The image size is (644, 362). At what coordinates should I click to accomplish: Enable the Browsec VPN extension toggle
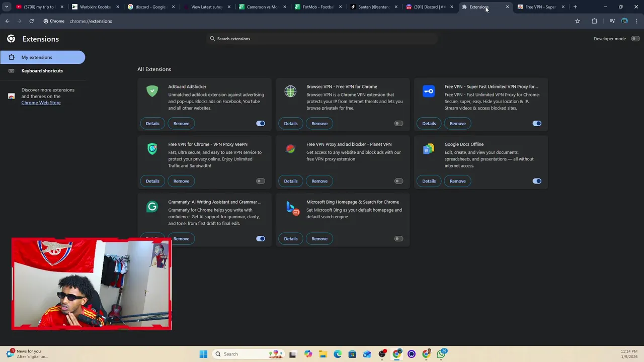(398, 123)
